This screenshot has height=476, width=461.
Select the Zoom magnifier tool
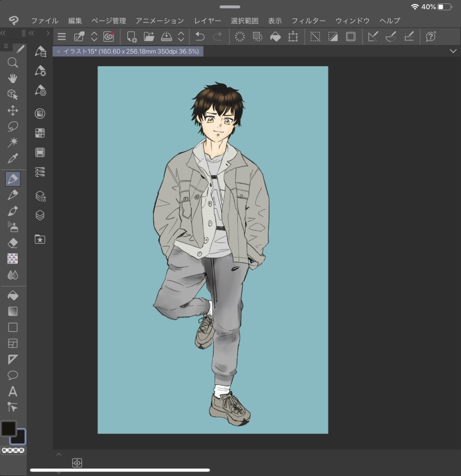pyautogui.click(x=13, y=63)
